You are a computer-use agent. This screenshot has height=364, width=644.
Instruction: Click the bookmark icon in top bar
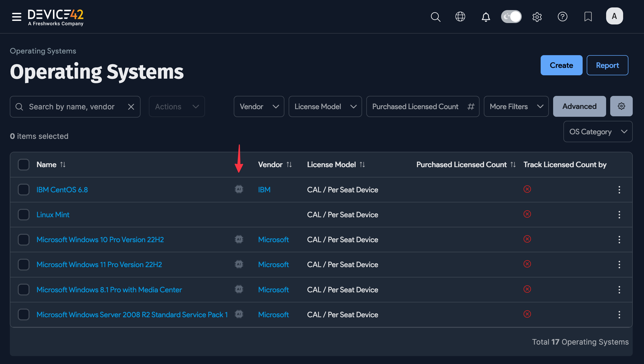[587, 17]
